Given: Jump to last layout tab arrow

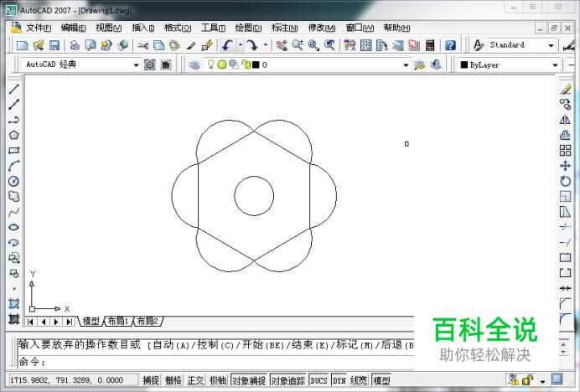Looking at the screenshot, I should coord(70,322).
